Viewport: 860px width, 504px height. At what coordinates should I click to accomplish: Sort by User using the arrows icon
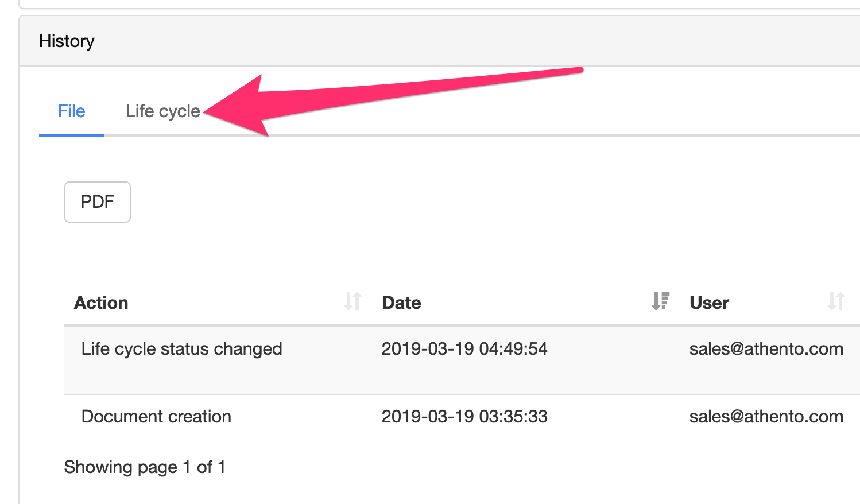click(x=836, y=301)
